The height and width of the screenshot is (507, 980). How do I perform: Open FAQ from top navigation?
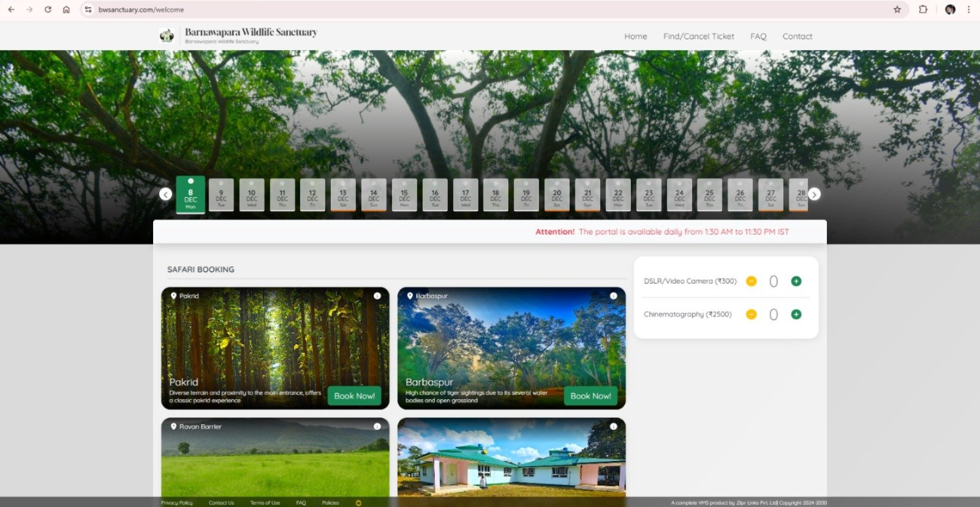[x=758, y=36]
